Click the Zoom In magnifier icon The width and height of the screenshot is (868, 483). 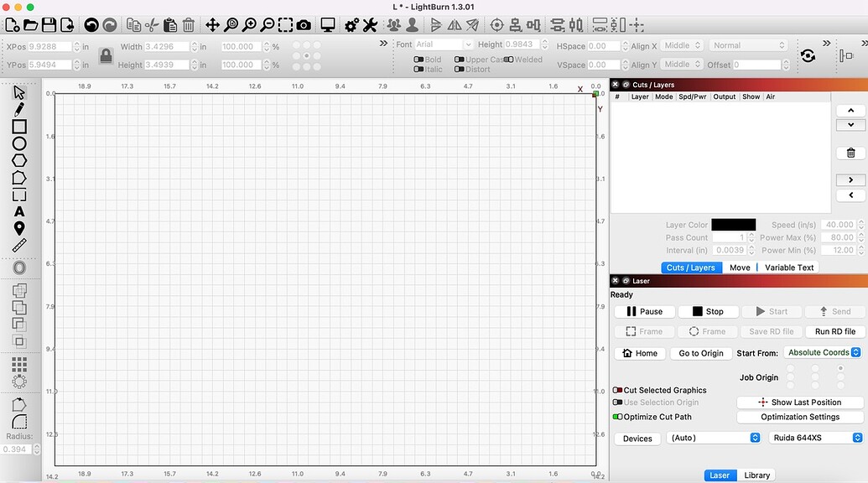(249, 24)
